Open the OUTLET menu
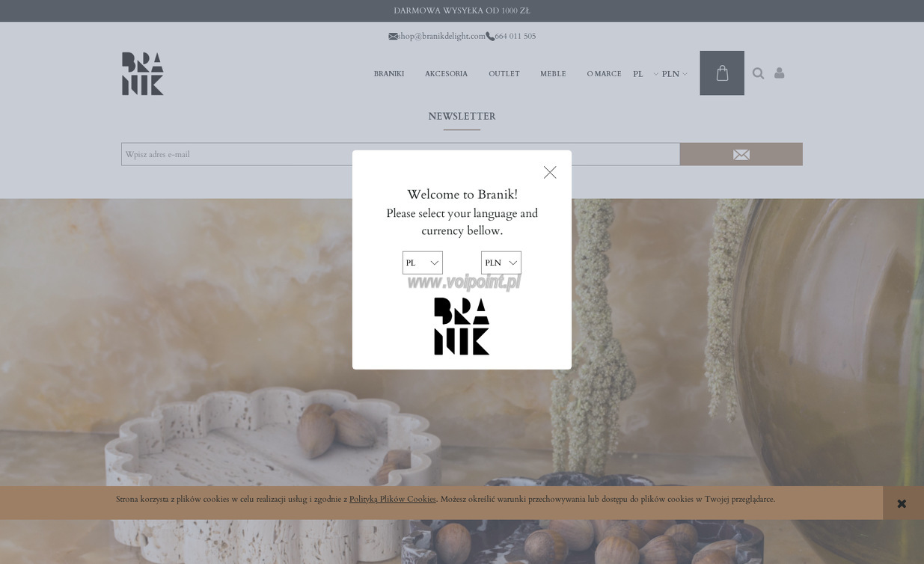The width and height of the screenshot is (924, 564). [504, 74]
